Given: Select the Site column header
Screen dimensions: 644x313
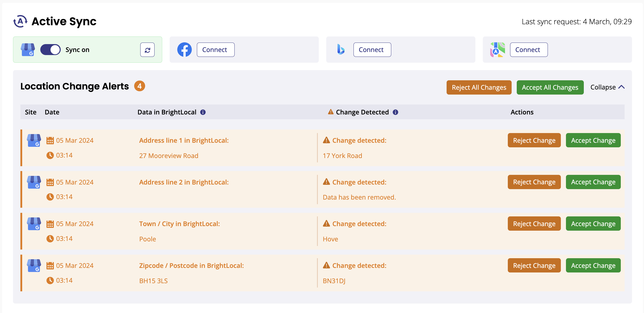Looking at the screenshot, I should [30, 112].
